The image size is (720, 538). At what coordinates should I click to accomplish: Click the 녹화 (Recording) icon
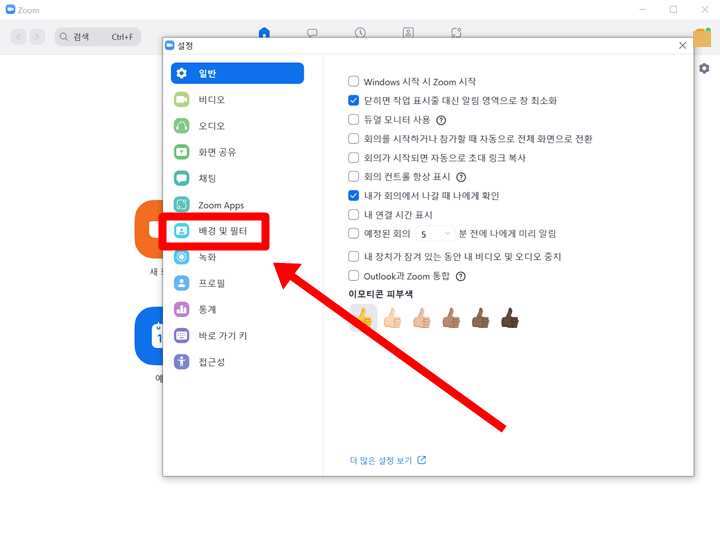pos(182,257)
